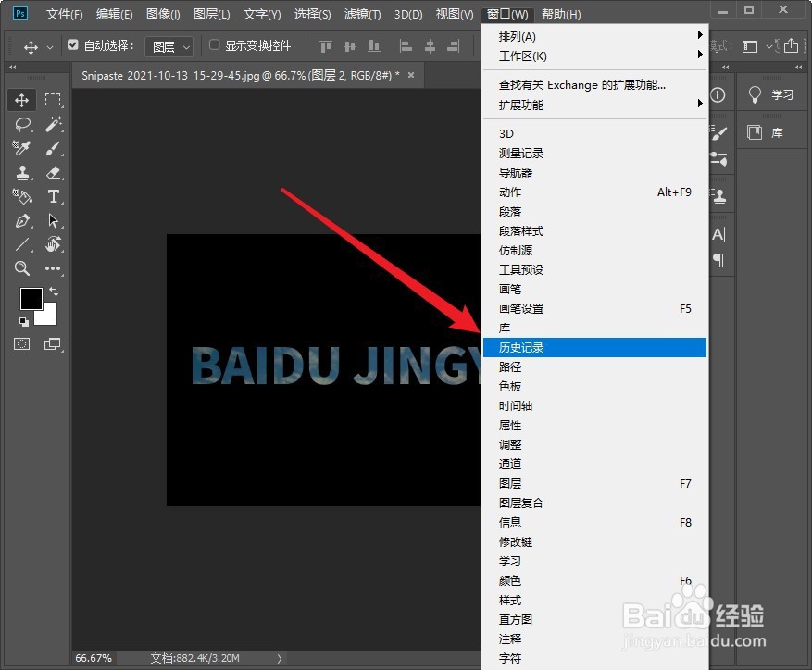Select the Paint Bucket tool
Image resolution: width=812 pixels, height=670 pixels.
[x=22, y=196]
